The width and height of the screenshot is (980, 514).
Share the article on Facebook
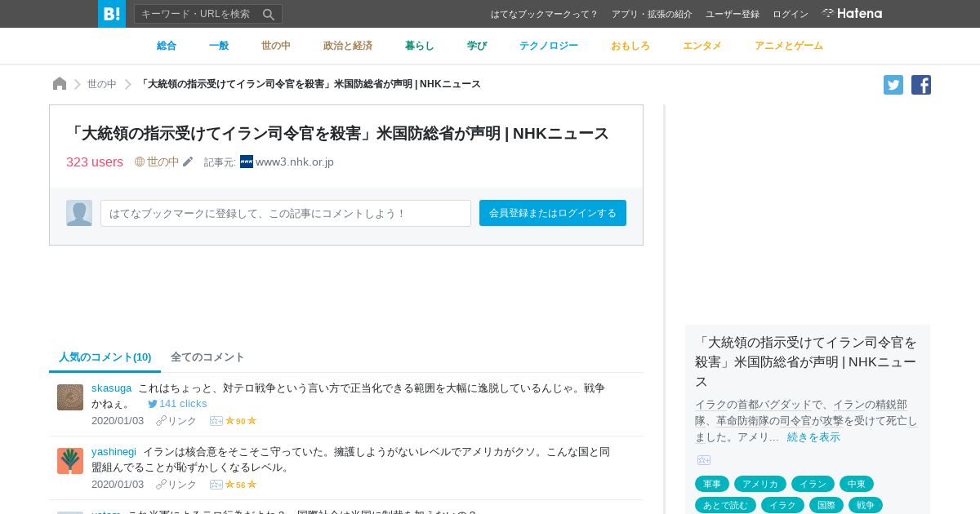(921, 85)
